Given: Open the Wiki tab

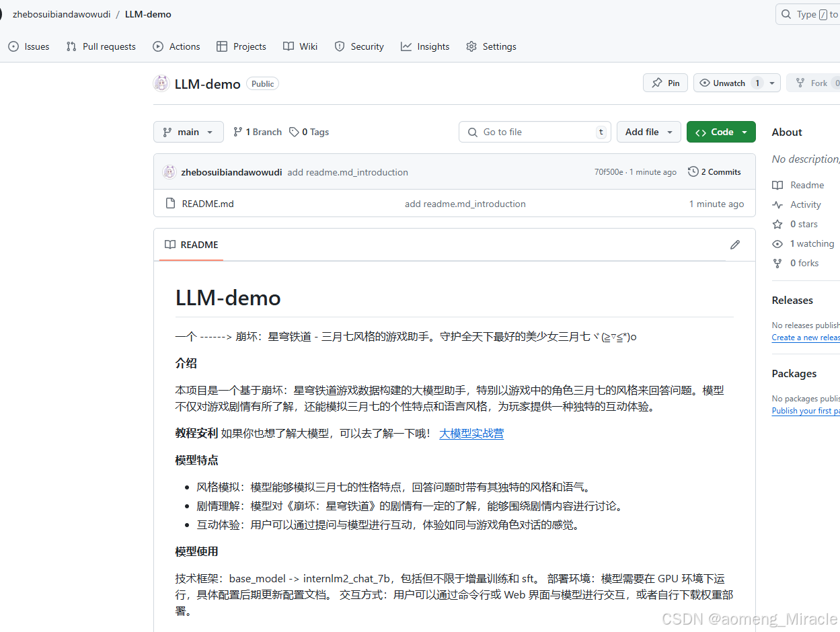Looking at the screenshot, I should [x=300, y=46].
